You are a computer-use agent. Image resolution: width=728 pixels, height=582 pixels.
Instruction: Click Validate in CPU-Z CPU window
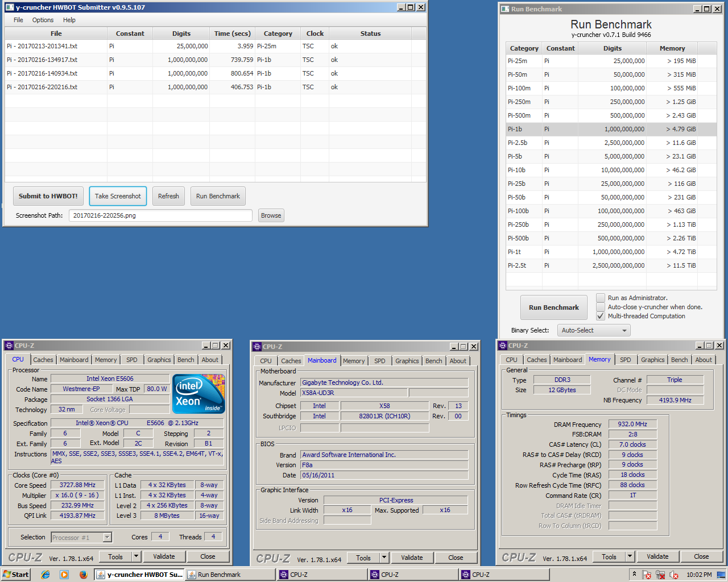point(164,556)
